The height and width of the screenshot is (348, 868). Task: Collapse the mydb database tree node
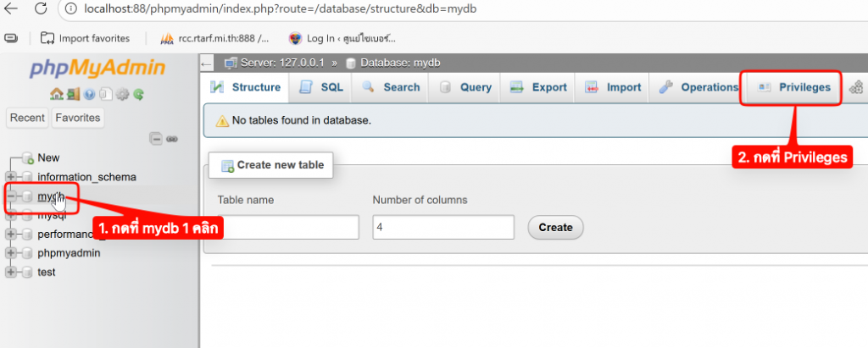pyautogui.click(x=12, y=196)
